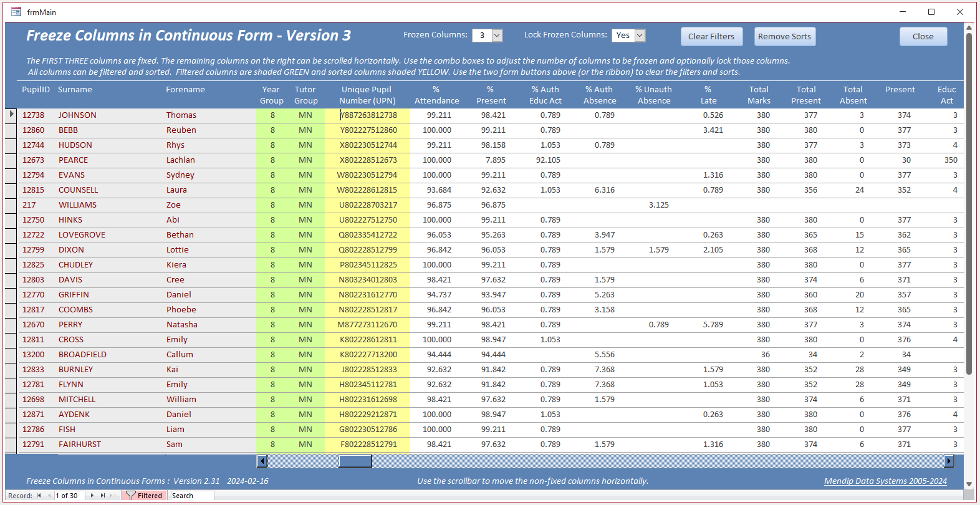Select Educ Act cell 350 in PEARCE row
Screen dimensions: 980x505
coord(950,160)
